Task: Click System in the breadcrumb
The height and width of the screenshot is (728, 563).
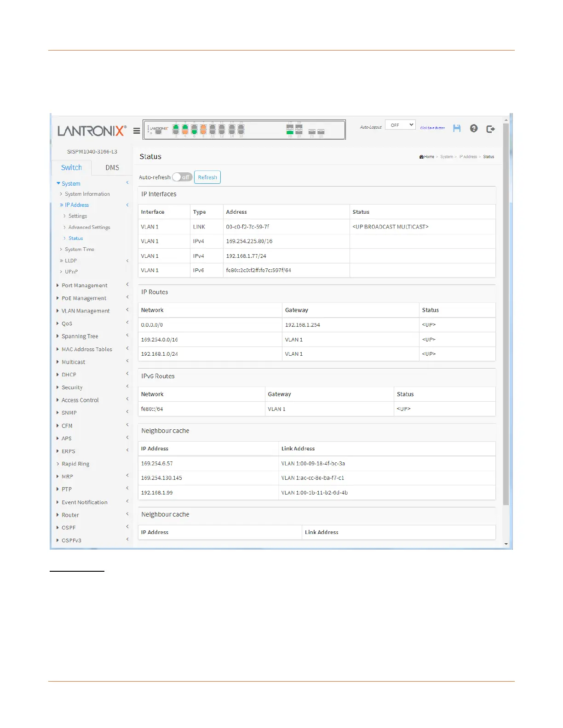Action: point(447,157)
